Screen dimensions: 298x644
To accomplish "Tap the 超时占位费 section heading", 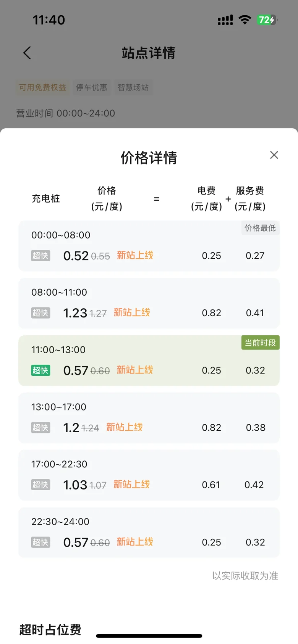I will (x=50, y=630).
